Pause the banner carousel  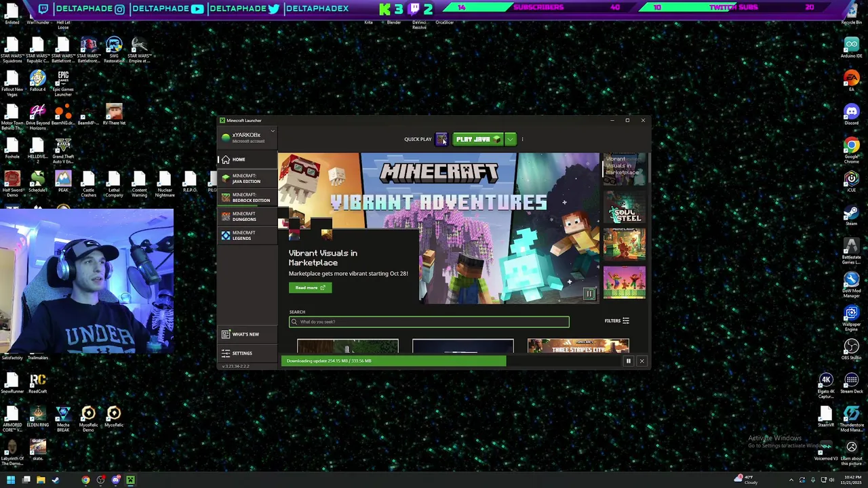589,293
